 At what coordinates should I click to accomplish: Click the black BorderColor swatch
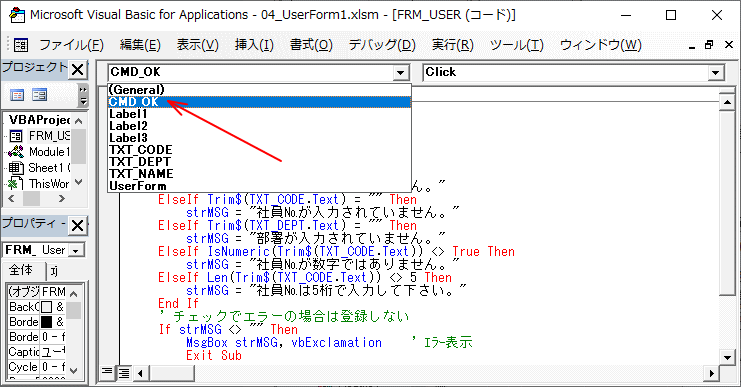coord(46,322)
